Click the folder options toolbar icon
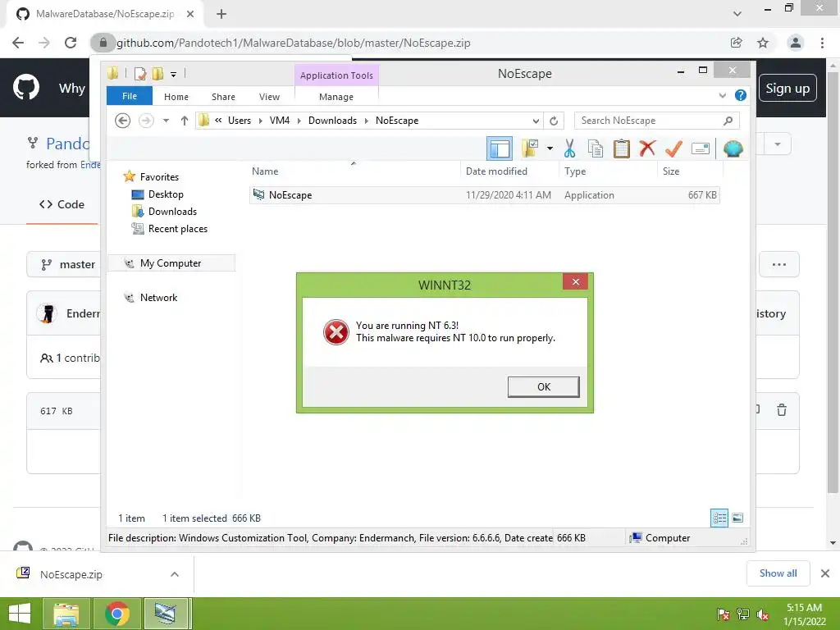 click(x=530, y=148)
